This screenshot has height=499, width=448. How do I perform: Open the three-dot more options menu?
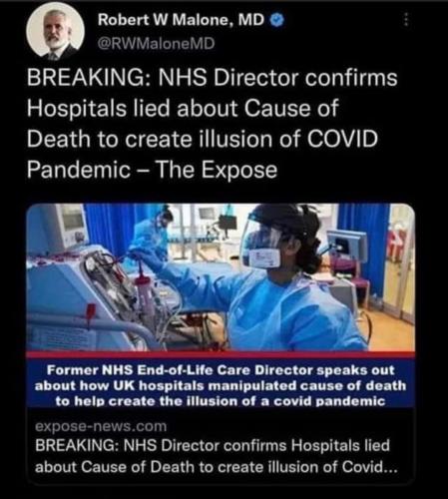click(405, 21)
